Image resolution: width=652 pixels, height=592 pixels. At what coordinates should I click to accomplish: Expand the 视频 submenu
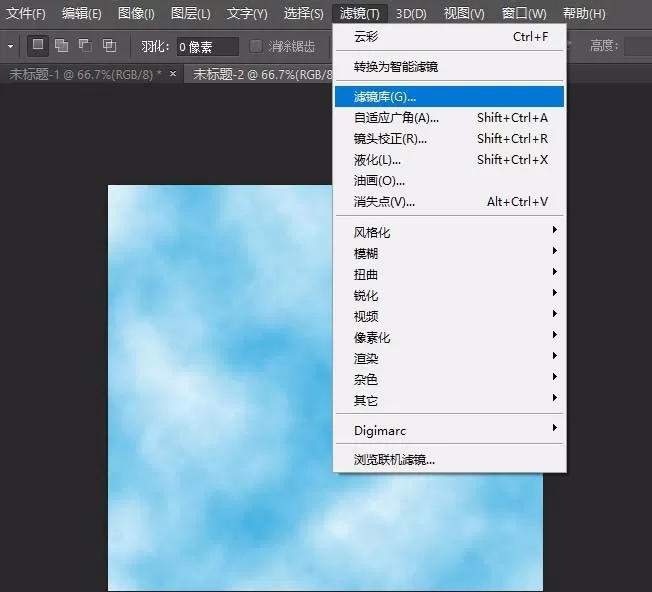(x=449, y=316)
